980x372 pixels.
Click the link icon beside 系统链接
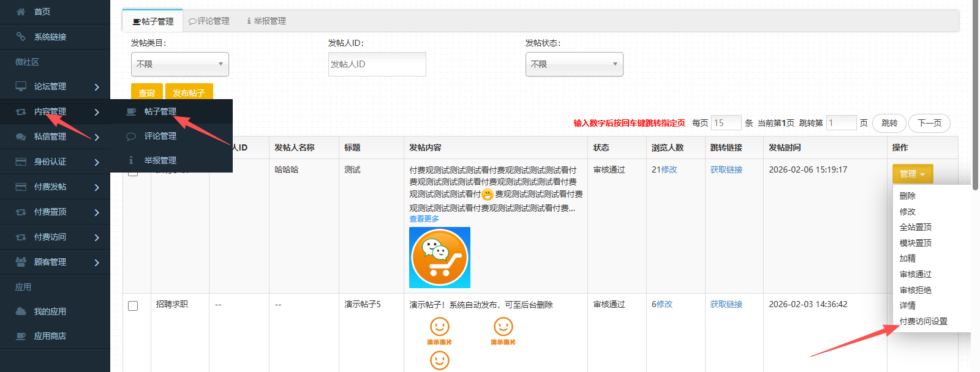point(21,37)
